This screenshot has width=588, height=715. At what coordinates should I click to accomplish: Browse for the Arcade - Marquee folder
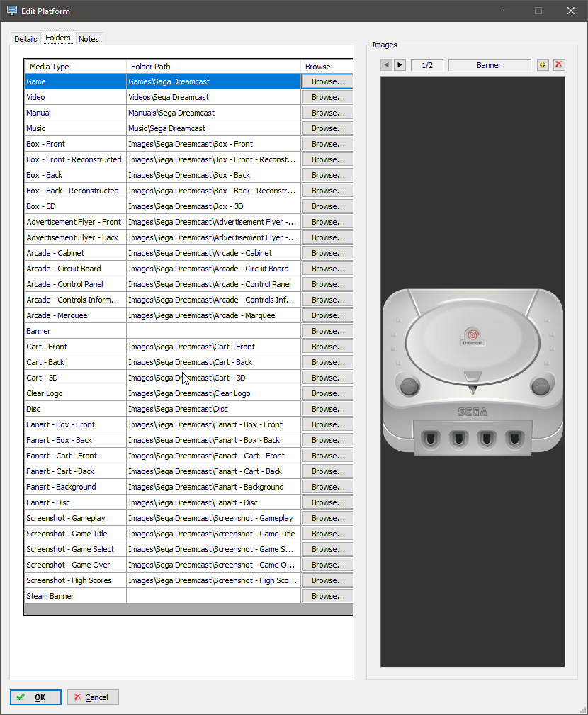click(x=327, y=315)
